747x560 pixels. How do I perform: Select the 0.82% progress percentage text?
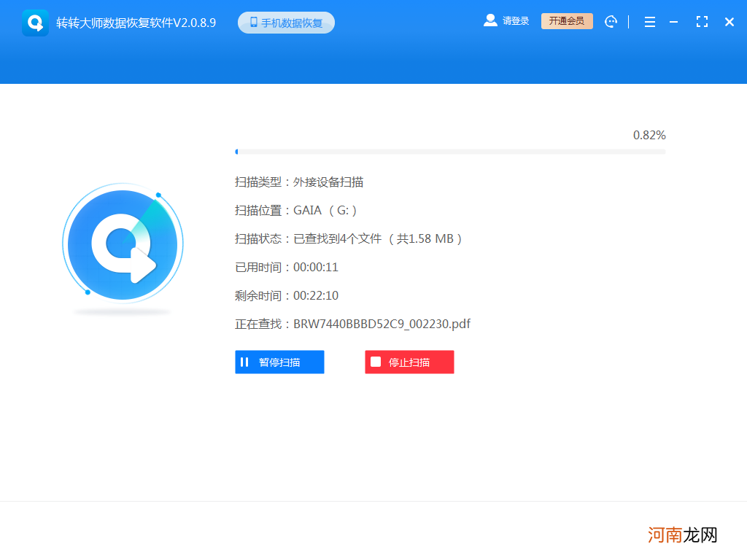pyautogui.click(x=649, y=135)
